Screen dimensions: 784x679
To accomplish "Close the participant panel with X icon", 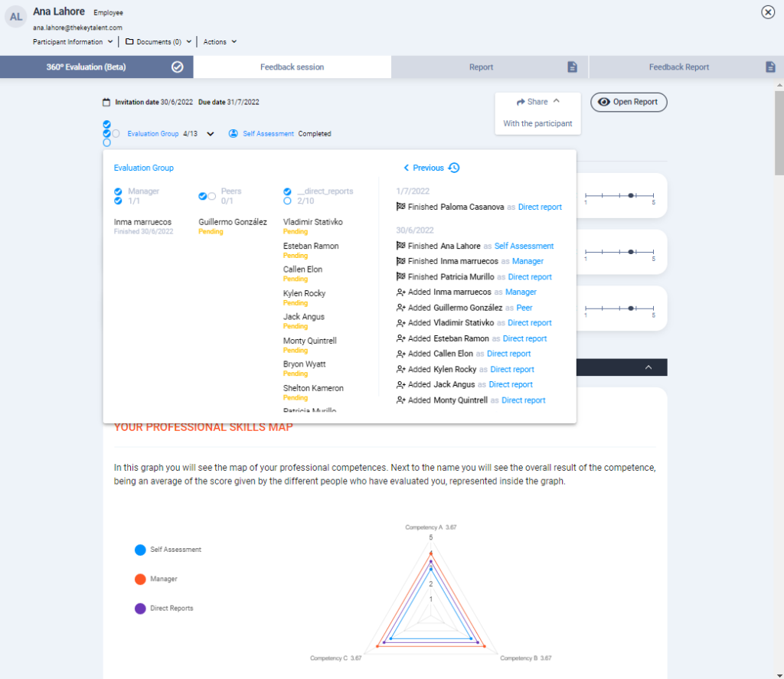I will (x=767, y=12).
